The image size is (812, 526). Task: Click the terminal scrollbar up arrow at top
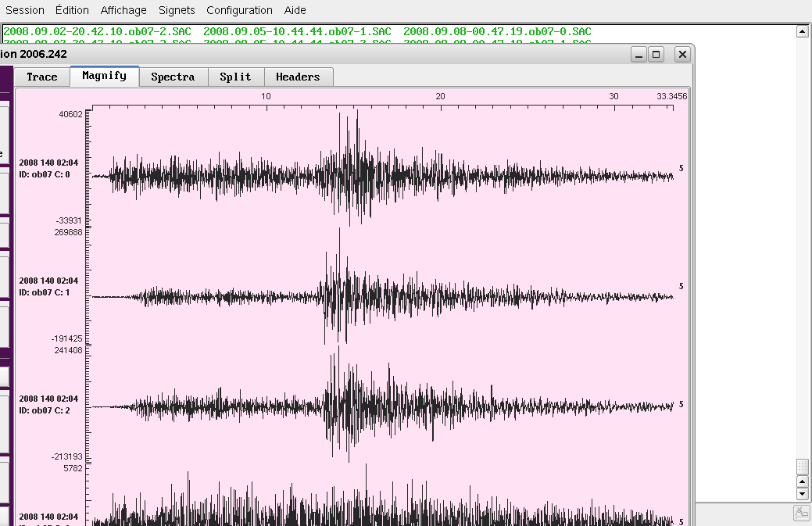coord(802,31)
